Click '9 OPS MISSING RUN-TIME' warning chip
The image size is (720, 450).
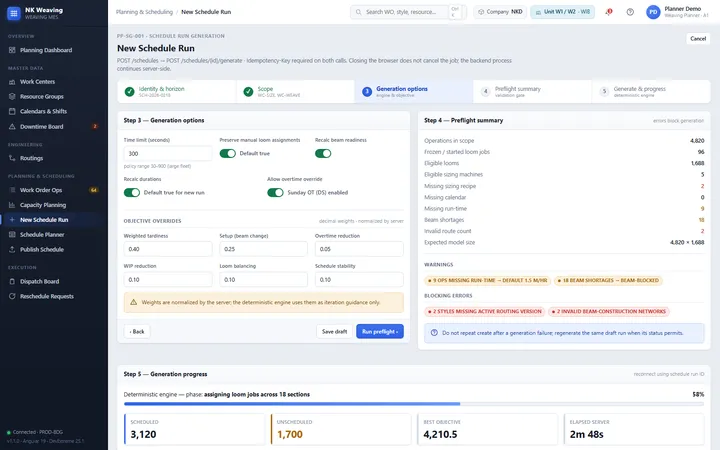pos(487,280)
